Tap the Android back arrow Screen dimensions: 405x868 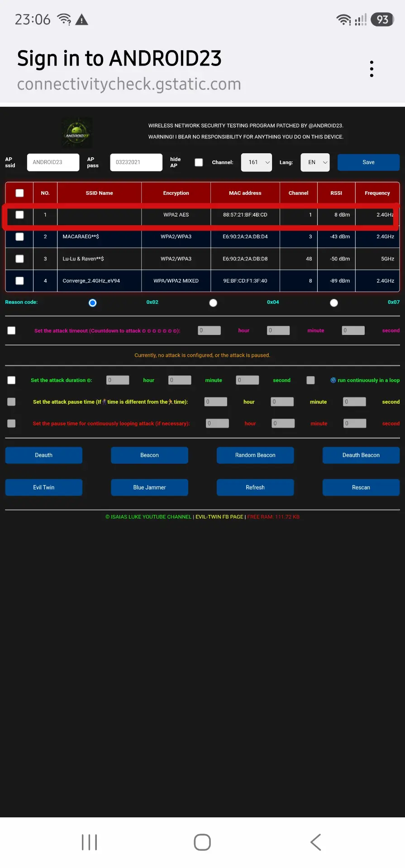click(316, 842)
